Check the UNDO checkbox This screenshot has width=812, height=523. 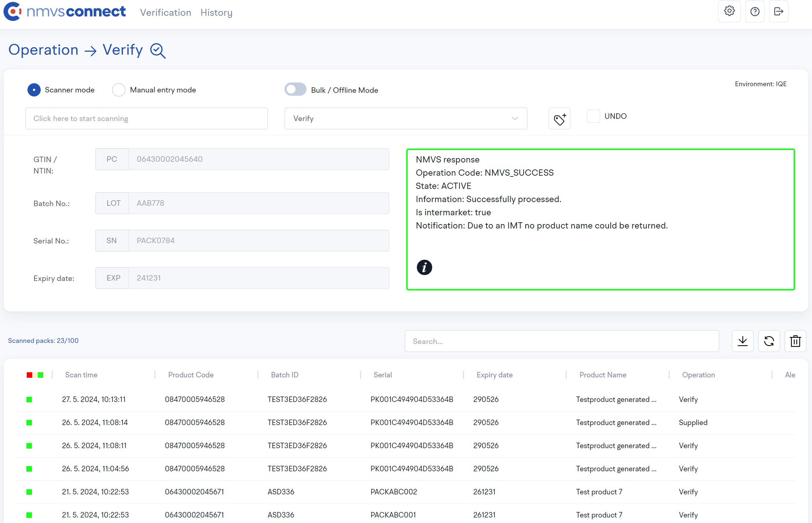coord(593,116)
